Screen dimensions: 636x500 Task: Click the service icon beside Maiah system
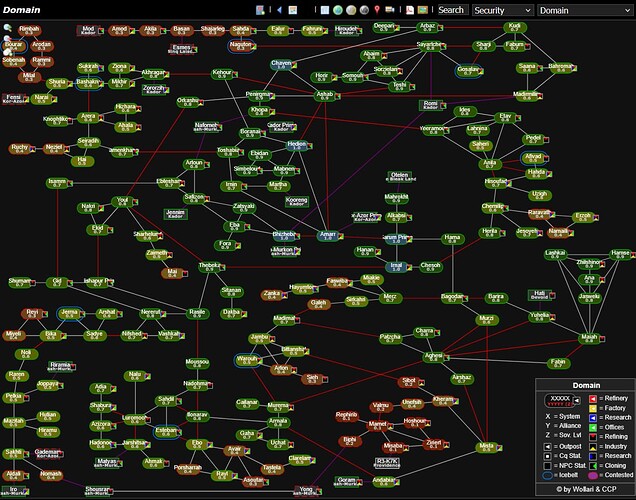[x=602, y=339]
